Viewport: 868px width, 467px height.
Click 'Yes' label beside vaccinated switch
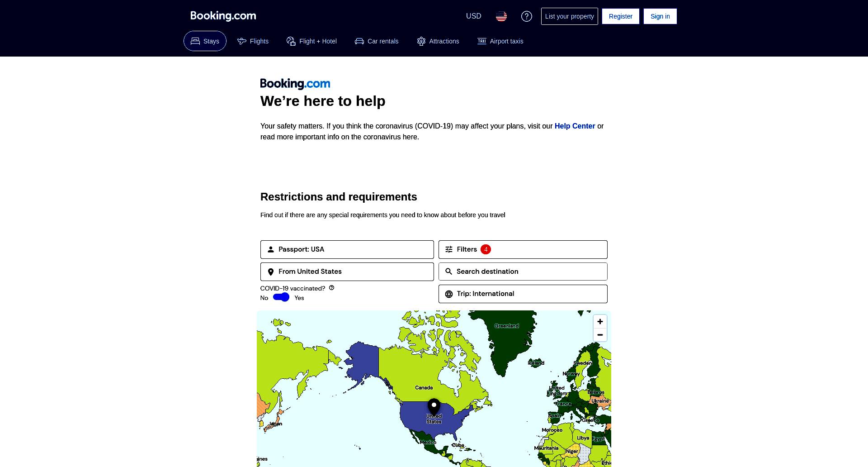point(299,298)
